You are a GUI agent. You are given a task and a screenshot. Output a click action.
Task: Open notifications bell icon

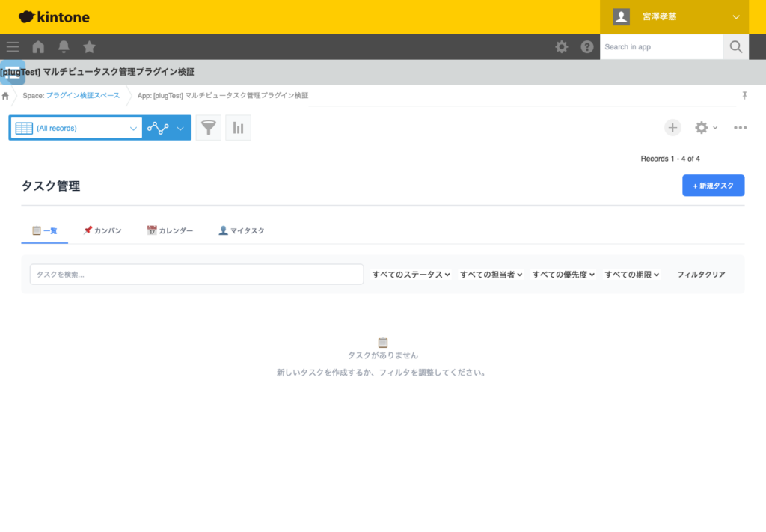click(64, 46)
